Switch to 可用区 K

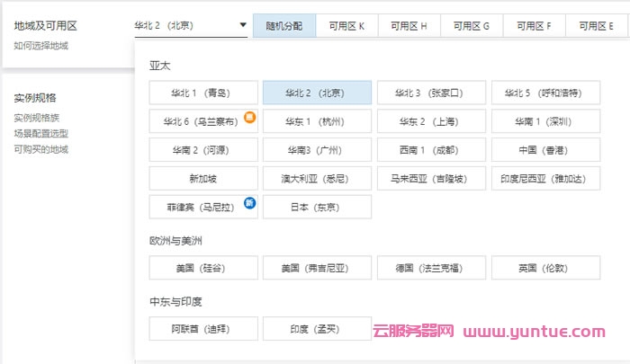(x=346, y=26)
